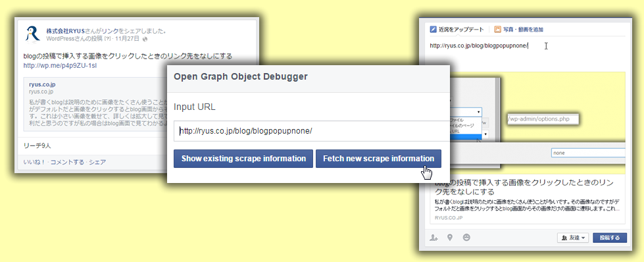Expand the combo box in the preview image
The image size is (644, 262).
click(479, 112)
